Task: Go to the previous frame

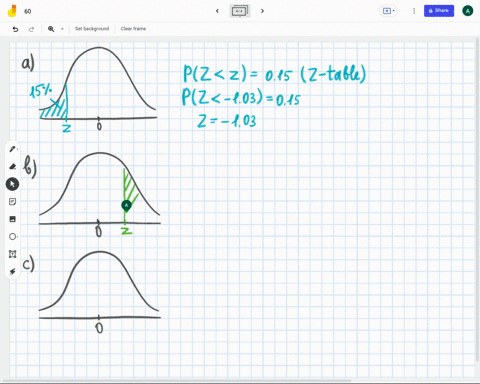Action: [x=217, y=11]
